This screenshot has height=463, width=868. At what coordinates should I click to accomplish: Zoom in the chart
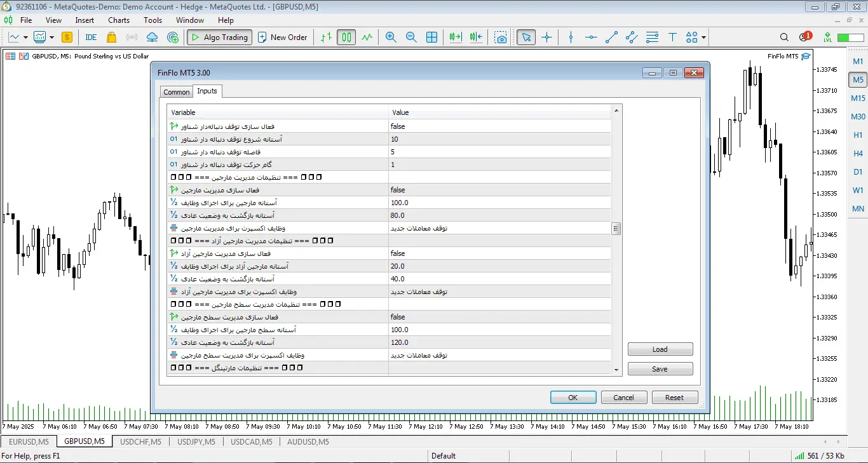coord(391,37)
